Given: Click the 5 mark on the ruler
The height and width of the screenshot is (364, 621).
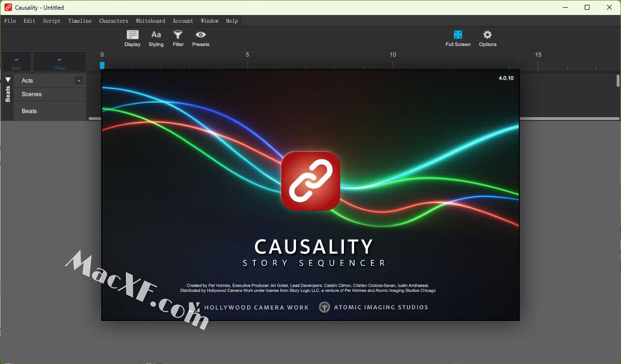Looking at the screenshot, I should point(248,55).
